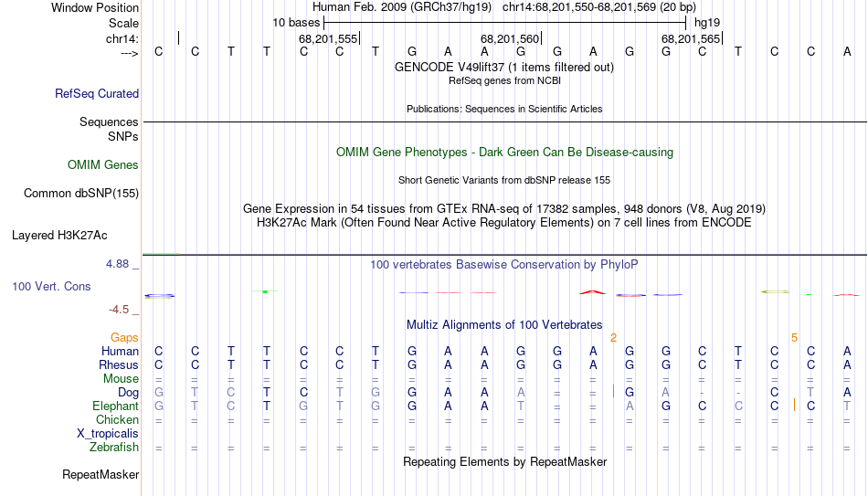Click the H3K27Ac Mark ENCODE track title
The height and width of the screenshot is (496, 868).
click(x=504, y=223)
